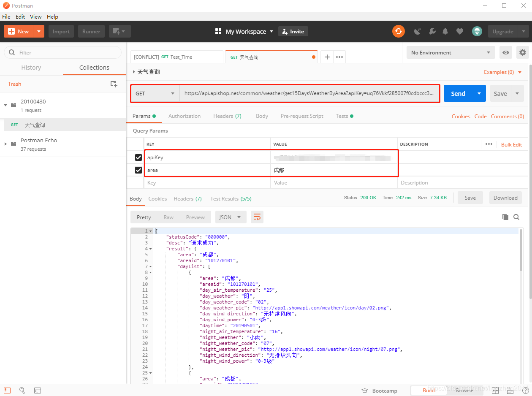532x396 pixels.
Task: Click the response body vertical scrollbar
Action: (521, 250)
